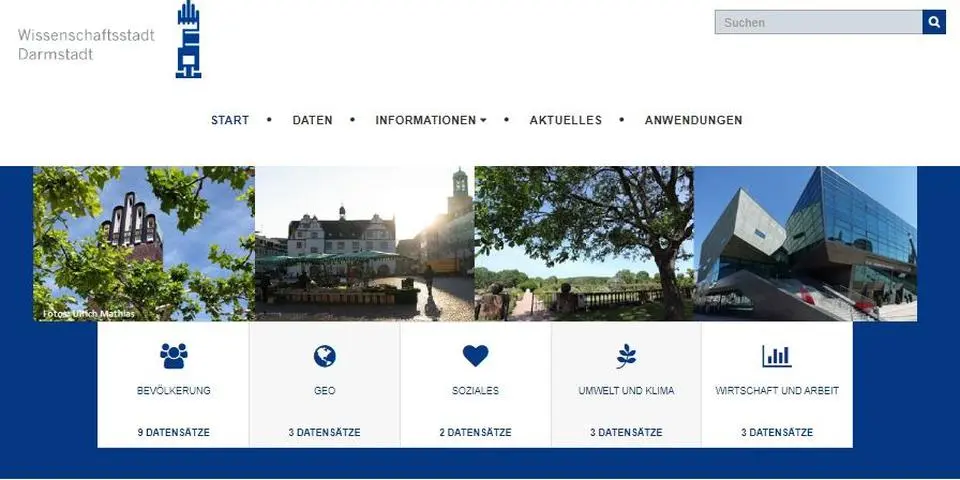Click into the Suchen search field
960x480 pixels.
click(818, 22)
